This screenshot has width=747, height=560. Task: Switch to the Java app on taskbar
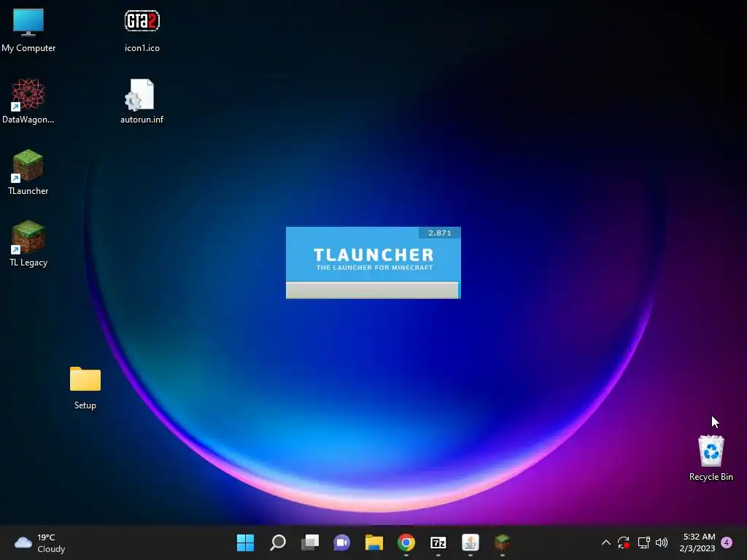471,542
